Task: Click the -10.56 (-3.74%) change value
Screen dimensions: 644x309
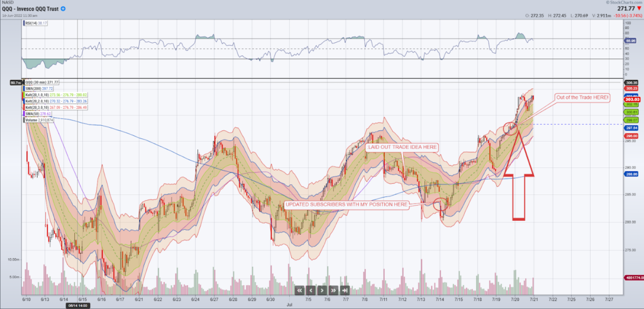Action: (x=627, y=16)
